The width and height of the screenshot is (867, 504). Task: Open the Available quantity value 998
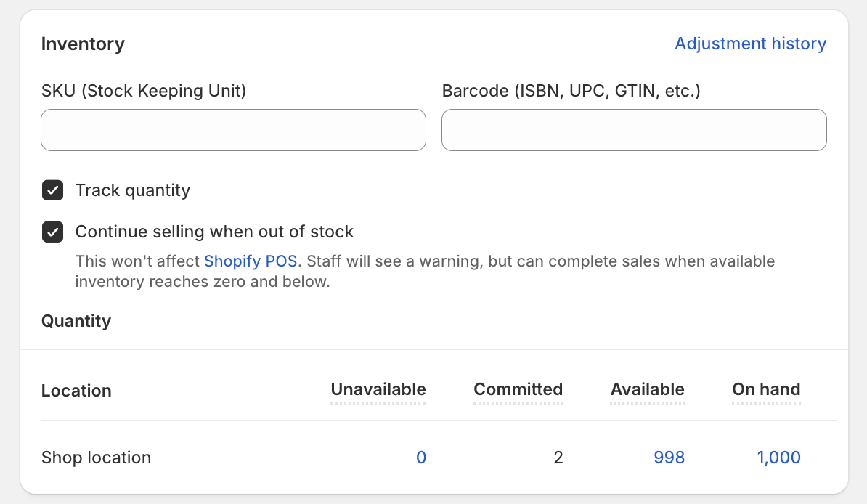pyautogui.click(x=669, y=458)
